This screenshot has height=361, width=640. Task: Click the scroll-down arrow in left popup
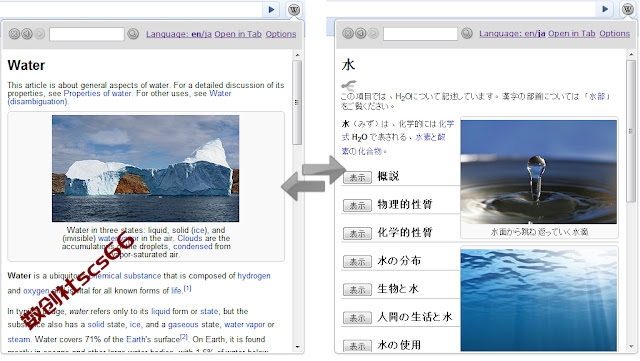(x=298, y=347)
